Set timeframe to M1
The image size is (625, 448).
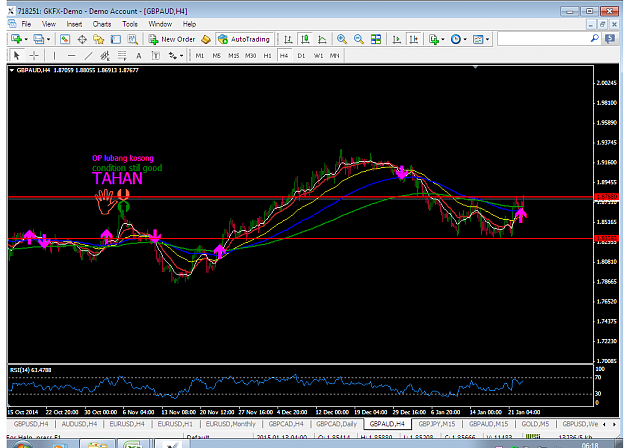pyautogui.click(x=200, y=56)
